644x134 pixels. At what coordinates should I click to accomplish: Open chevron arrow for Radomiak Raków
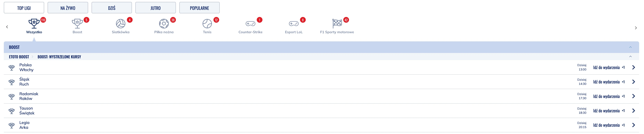click(x=633, y=96)
